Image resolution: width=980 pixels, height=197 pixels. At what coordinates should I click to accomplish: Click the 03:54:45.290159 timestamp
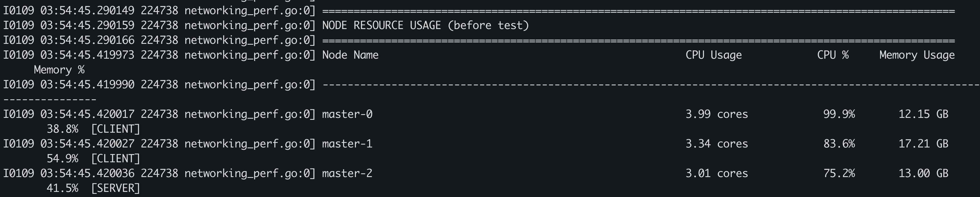click(x=87, y=26)
